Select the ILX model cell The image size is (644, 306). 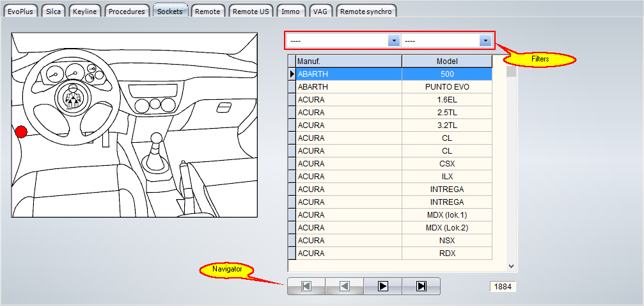(447, 176)
